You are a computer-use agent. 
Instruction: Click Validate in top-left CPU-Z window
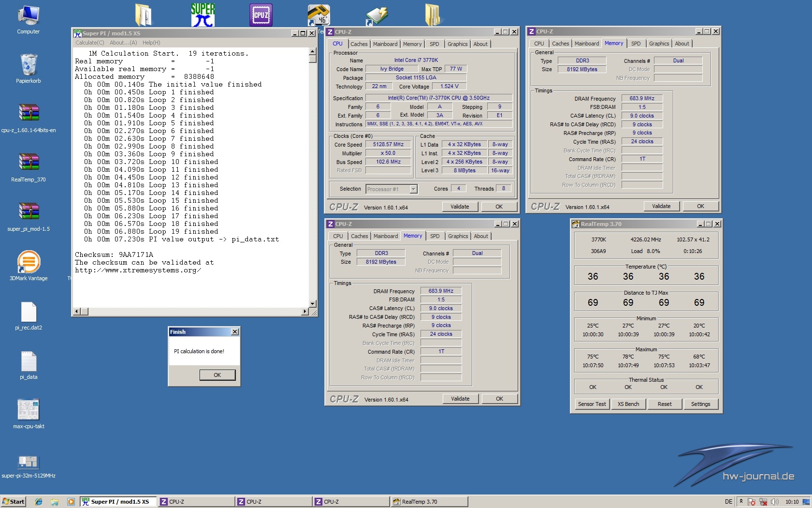click(x=460, y=207)
